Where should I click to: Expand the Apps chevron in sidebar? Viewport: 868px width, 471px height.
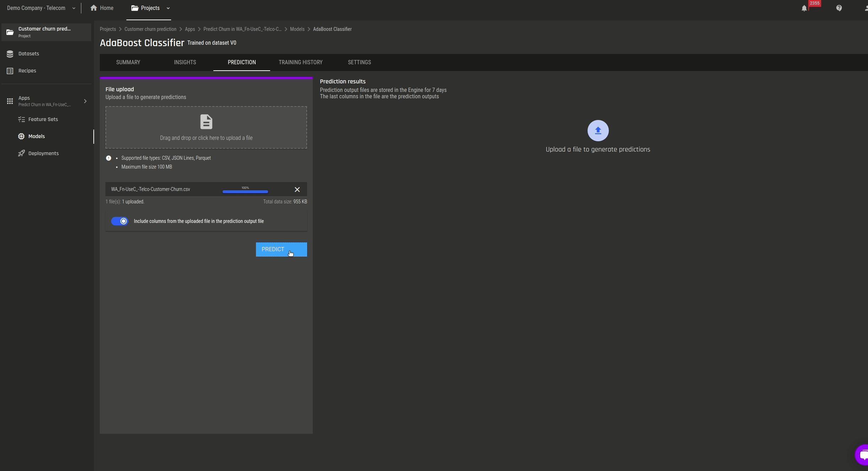coord(85,101)
